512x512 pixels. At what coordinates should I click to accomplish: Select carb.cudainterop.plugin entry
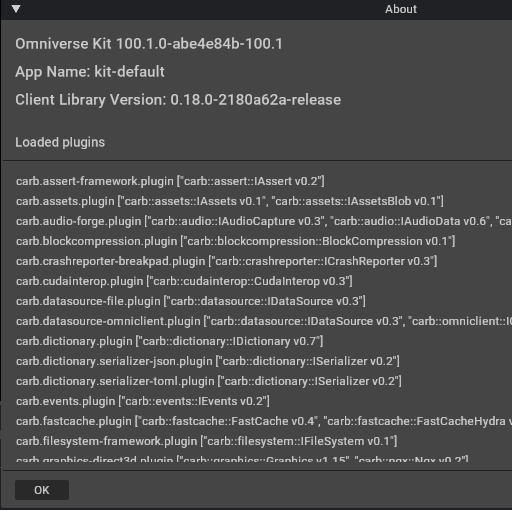[184, 281]
